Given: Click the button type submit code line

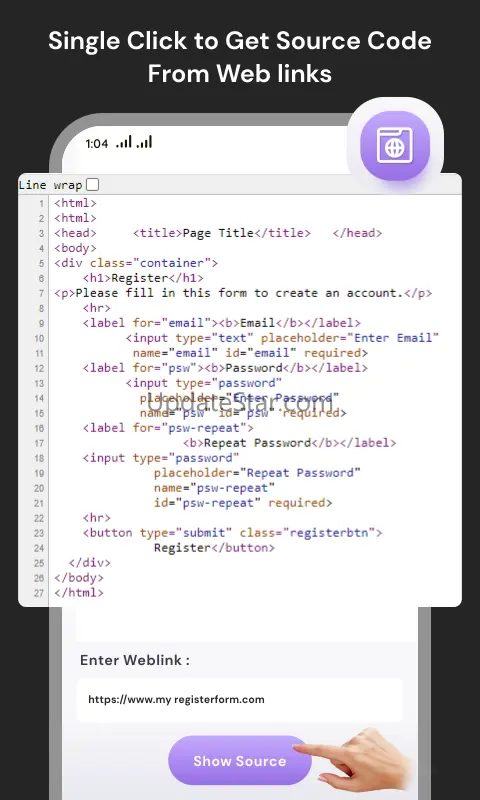Looking at the screenshot, I should (x=233, y=533).
